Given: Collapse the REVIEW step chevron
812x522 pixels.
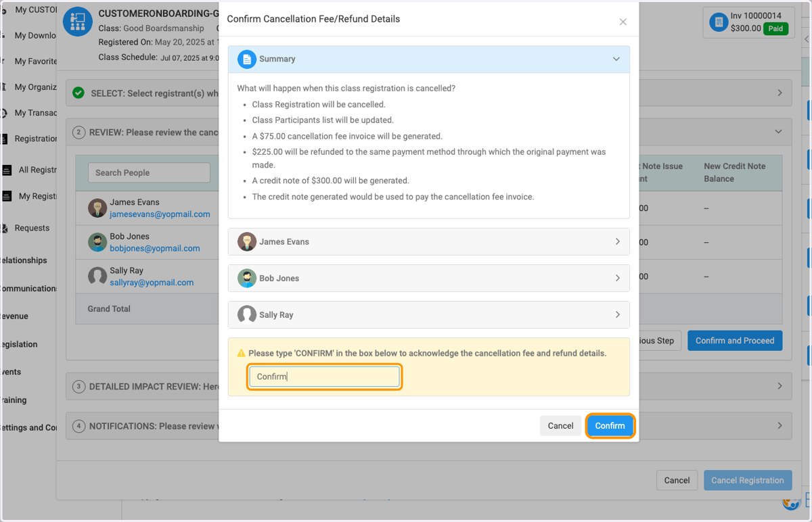Looking at the screenshot, I should [x=779, y=132].
